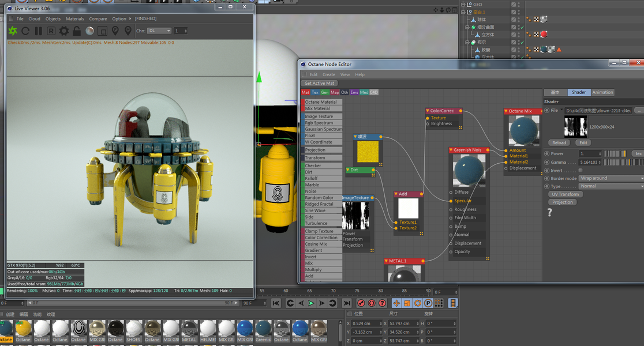Click the point-level animation dots icon
644x346 pixels.
point(439,303)
